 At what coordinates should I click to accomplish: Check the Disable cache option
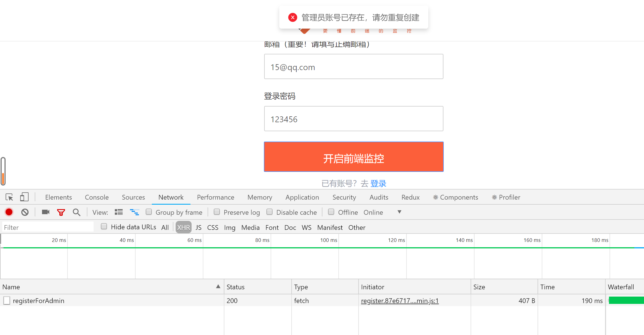269,212
